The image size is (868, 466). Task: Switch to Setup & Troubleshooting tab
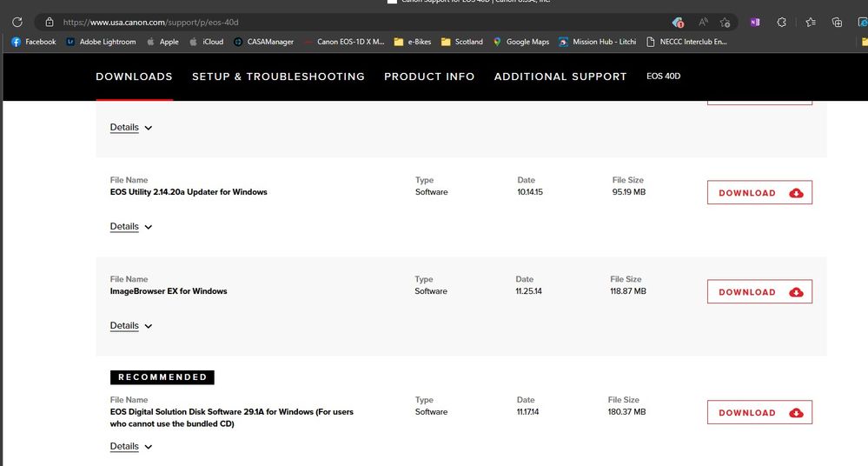[x=278, y=77]
